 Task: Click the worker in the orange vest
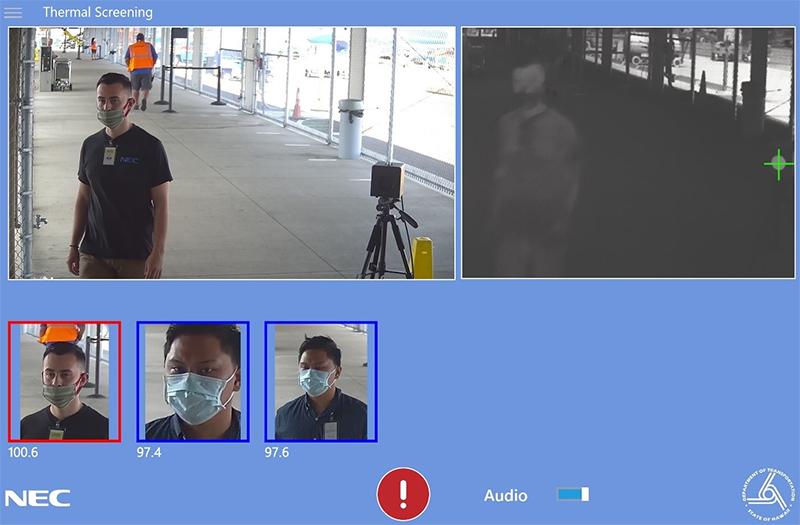[x=142, y=66]
